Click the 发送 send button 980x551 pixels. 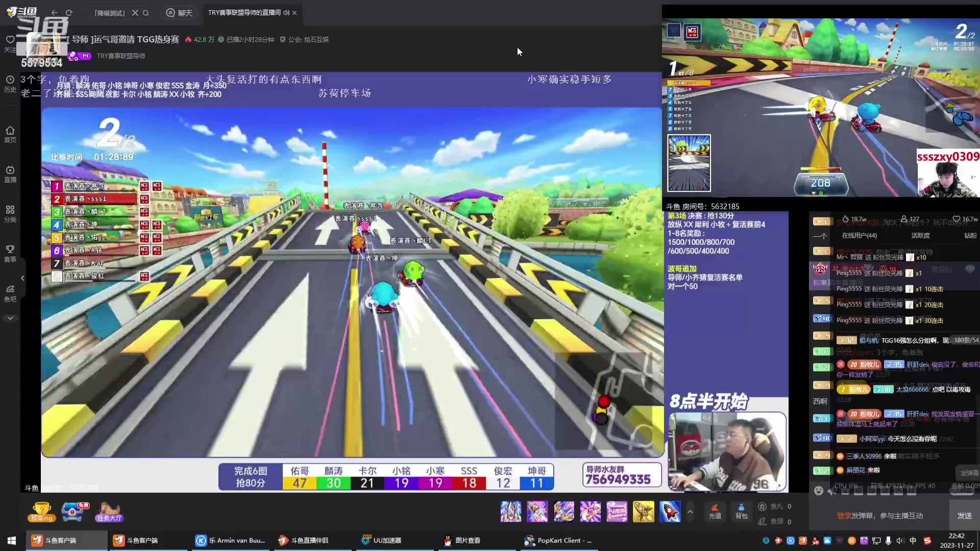click(x=964, y=516)
